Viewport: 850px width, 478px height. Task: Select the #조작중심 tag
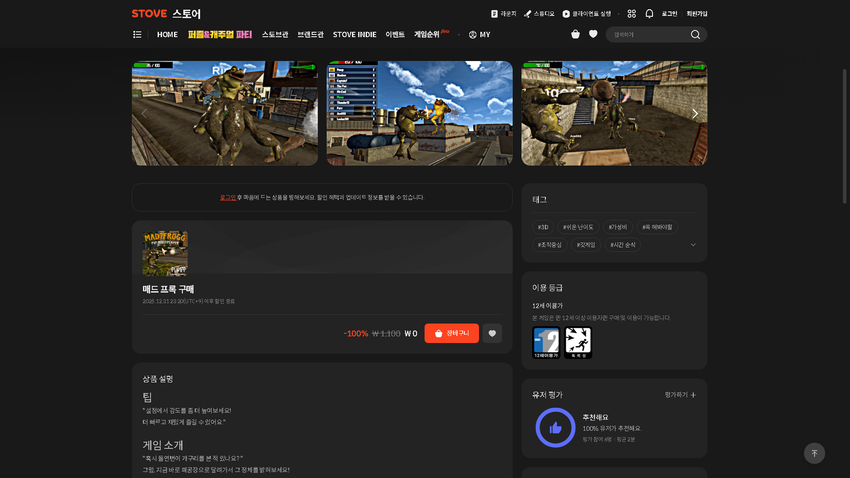tap(550, 245)
